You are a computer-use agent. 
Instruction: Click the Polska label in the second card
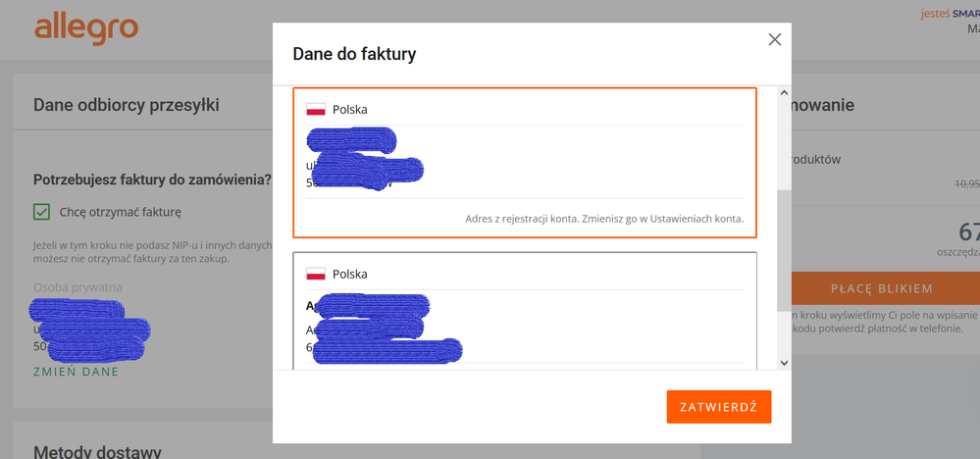[350, 275]
